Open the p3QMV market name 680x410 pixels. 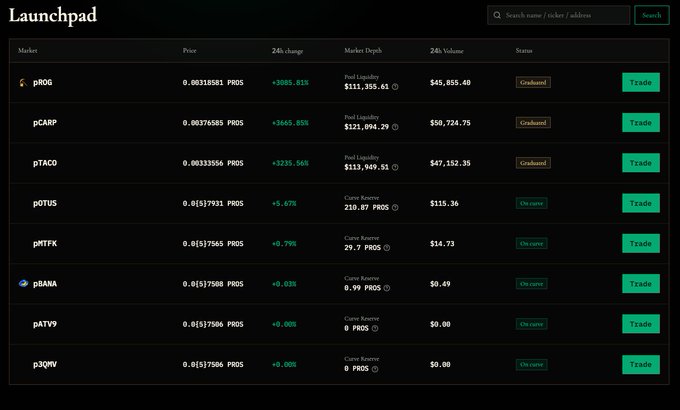click(45, 364)
